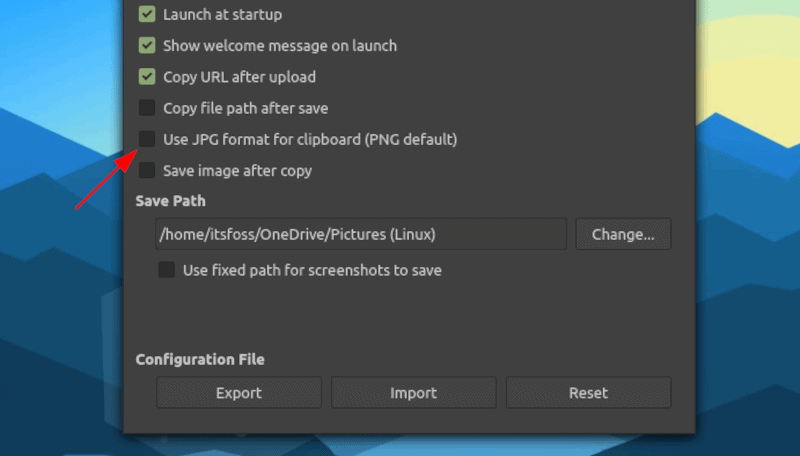Screen dimensions: 800x456
Task: Click the Import button
Action: (414, 393)
